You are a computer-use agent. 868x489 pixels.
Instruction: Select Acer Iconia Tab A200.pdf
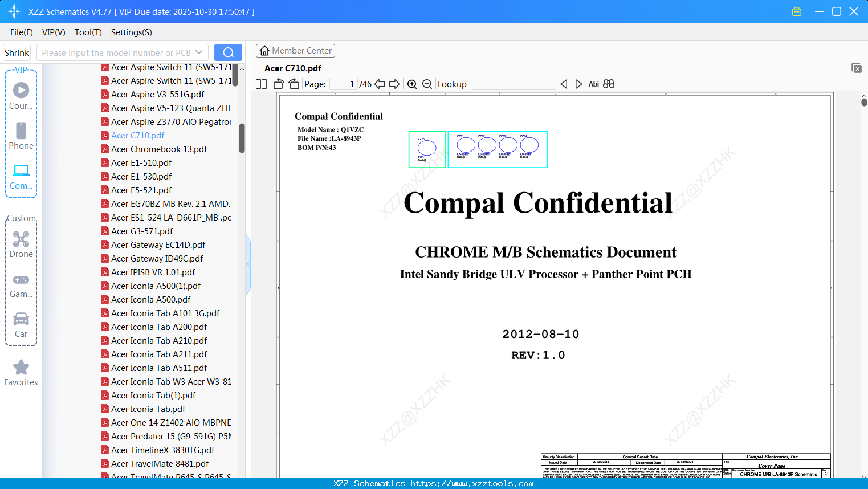click(159, 327)
